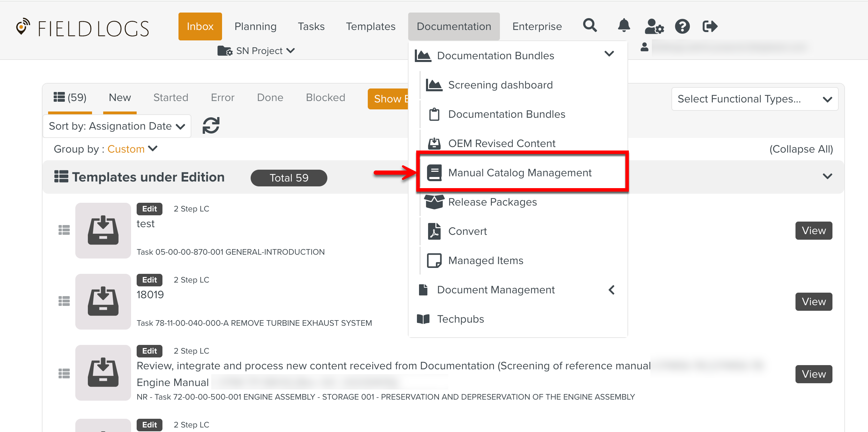Open Select Functional Types dropdown
The image size is (868, 432).
[754, 99]
